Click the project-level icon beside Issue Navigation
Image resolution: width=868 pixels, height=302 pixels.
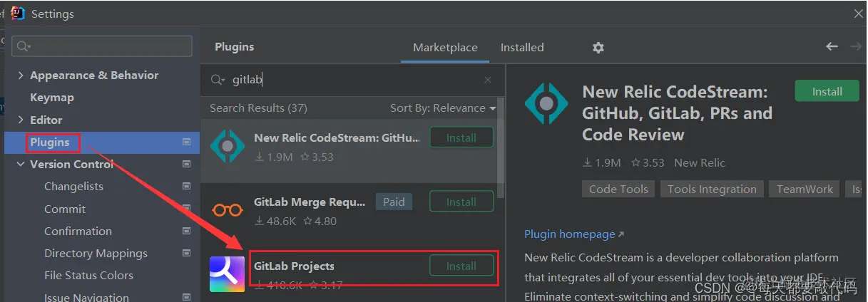[186, 297]
